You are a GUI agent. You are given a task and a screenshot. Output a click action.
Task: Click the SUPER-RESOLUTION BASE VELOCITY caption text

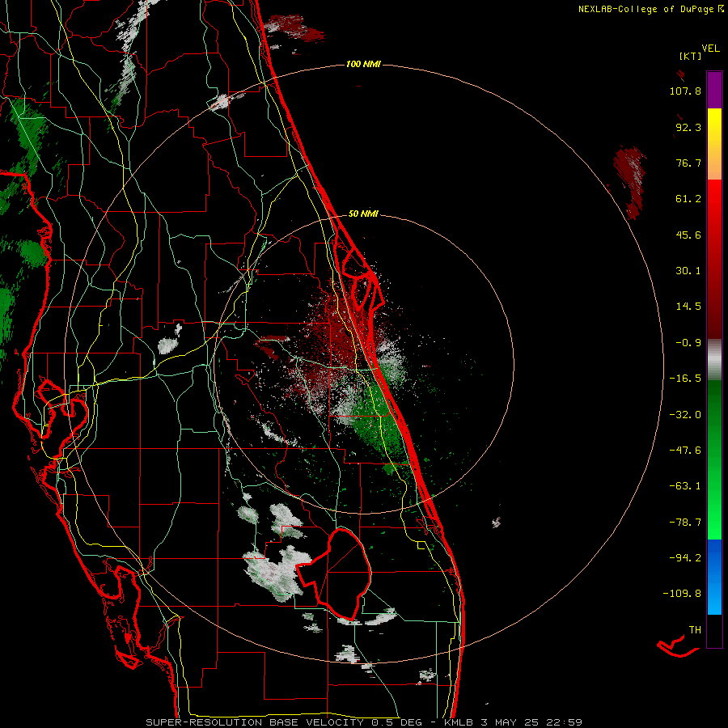[256, 722]
